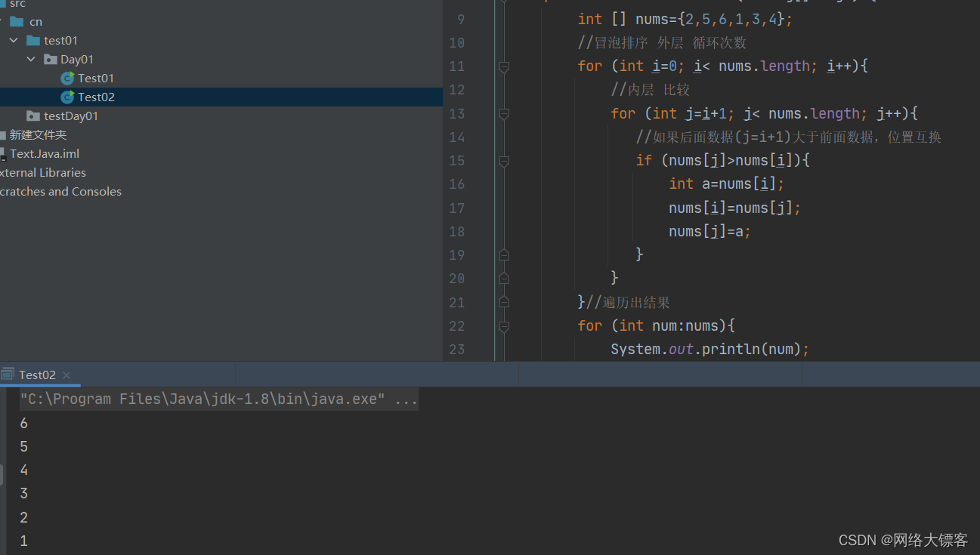
Task: Select External Libraries node
Action: click(x=43, y=172)
